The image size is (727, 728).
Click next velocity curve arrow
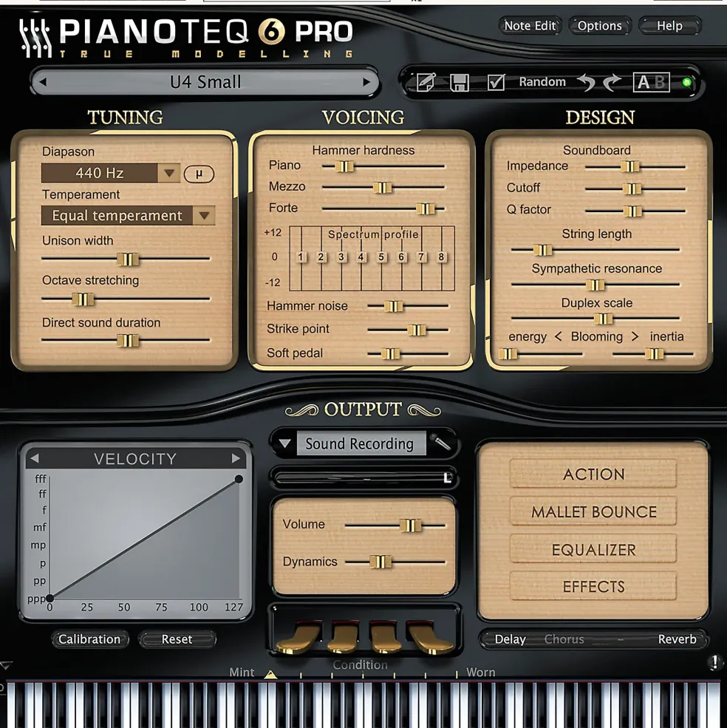(x=236, y=459)
